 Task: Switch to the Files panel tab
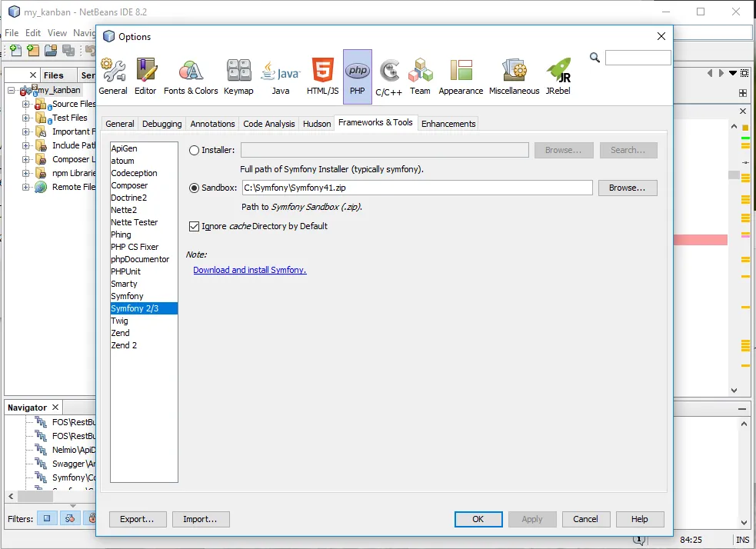(54, 75)
